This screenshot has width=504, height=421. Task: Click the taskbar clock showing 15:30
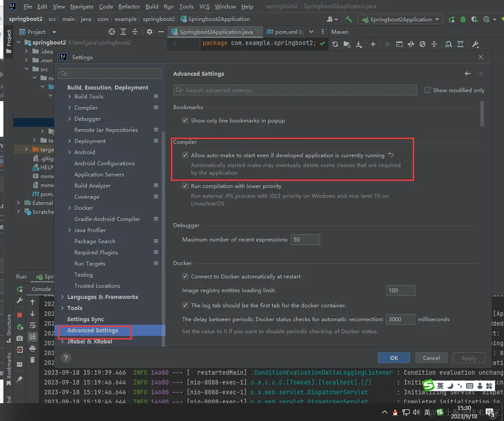464,408
